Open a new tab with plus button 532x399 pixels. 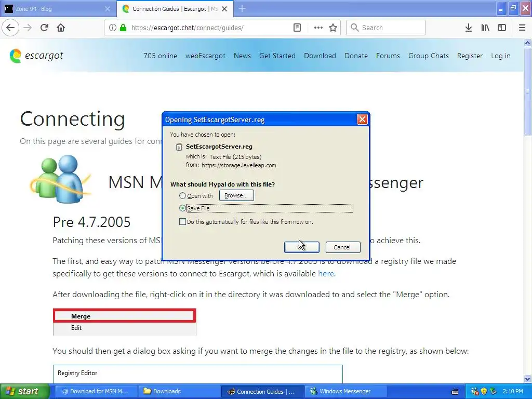pyautogui.click(x=242, y=9)
